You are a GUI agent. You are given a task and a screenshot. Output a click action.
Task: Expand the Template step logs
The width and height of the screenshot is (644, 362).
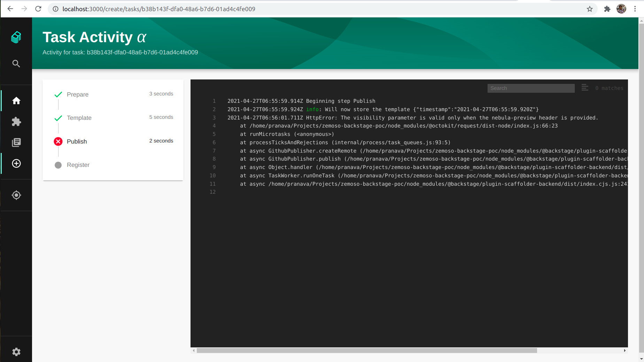[79, 118]
